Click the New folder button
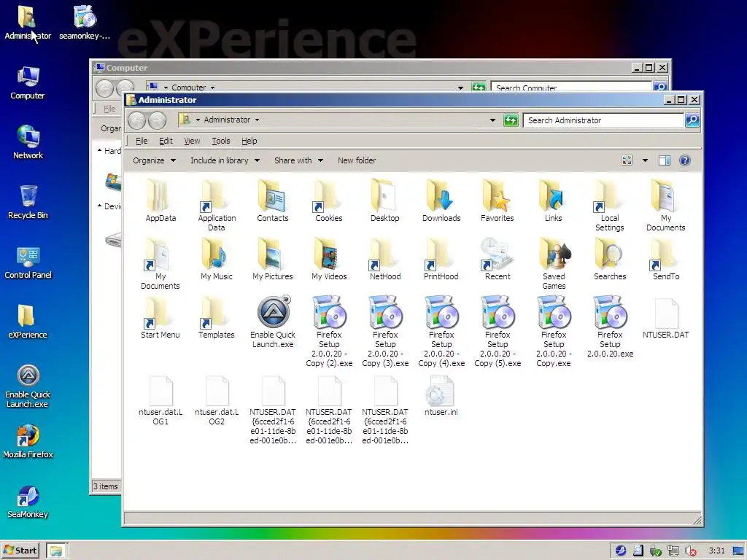This screenshot has width=747, height=560. pos(357,160)
